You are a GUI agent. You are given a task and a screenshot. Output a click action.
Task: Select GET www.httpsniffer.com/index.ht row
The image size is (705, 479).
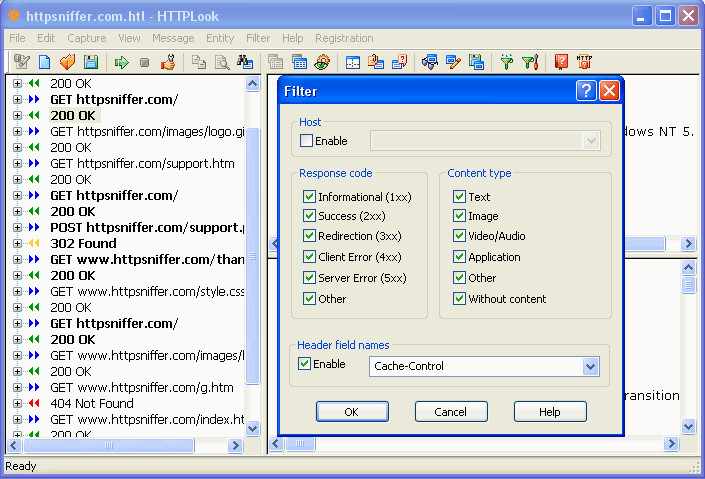147,420
